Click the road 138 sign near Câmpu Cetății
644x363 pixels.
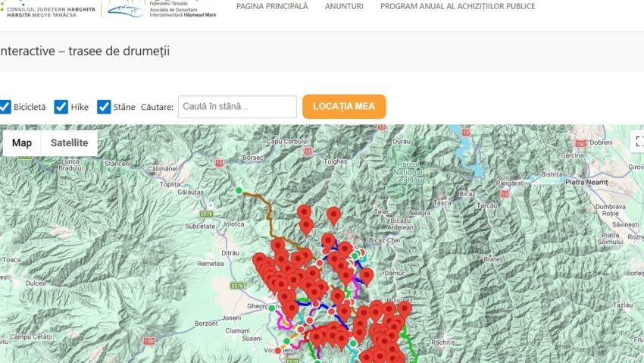click(x=148, y=341)
